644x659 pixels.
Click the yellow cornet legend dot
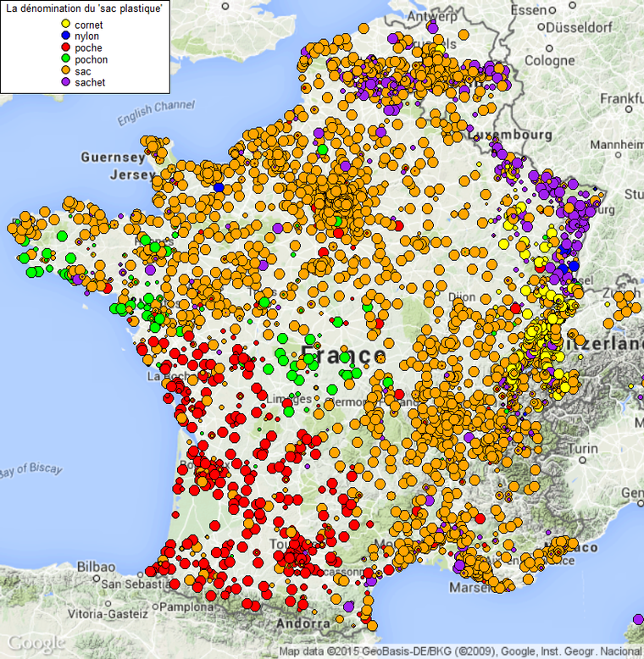click(x=64, y=25)
